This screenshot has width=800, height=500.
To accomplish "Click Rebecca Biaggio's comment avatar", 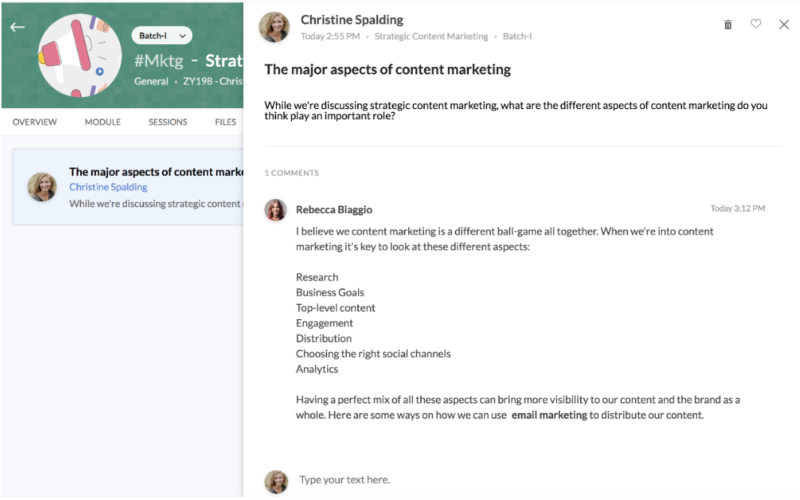I will [x=275, y=210].
